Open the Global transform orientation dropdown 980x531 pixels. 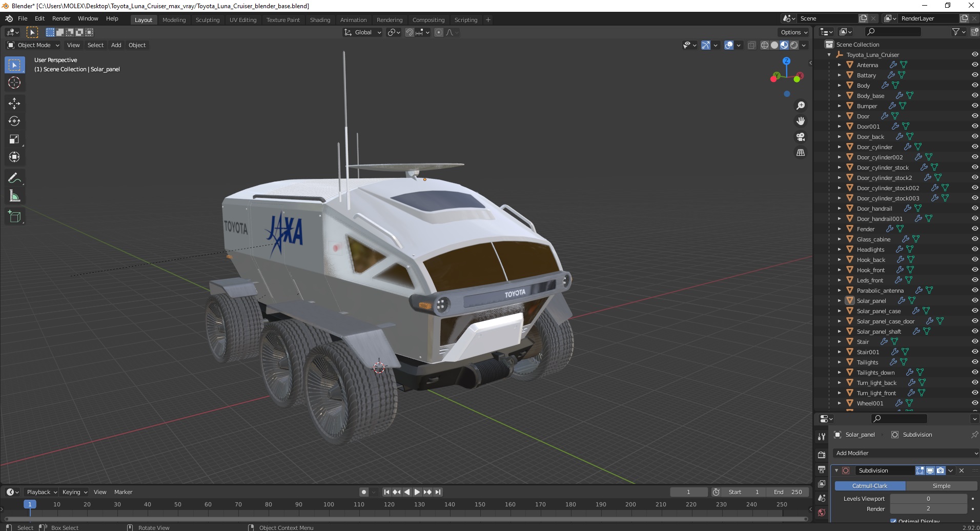362,32
